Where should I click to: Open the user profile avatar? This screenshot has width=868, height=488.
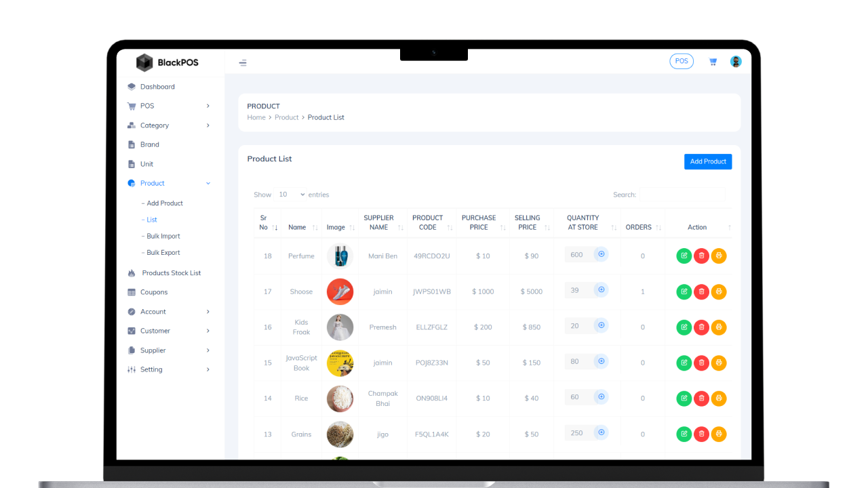[x=736, y=61]
